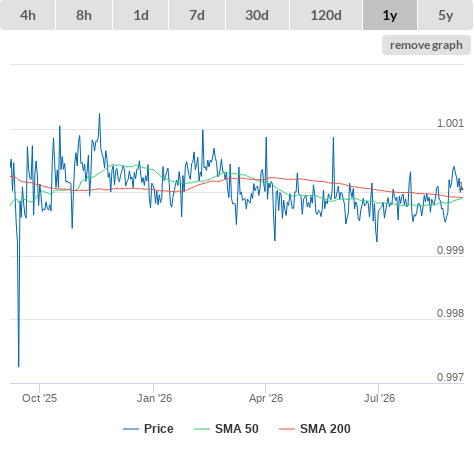Click the Jul '26 axis label

pyautogui.click(x=379, y=398)
